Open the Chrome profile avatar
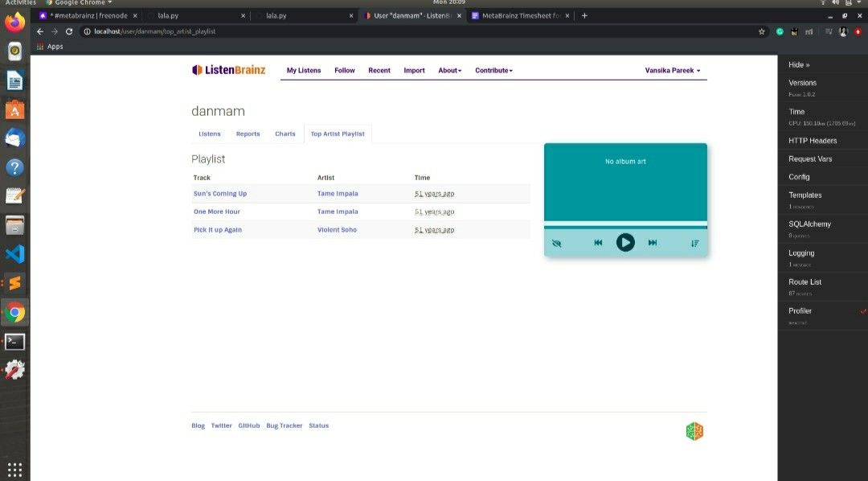The height and width of the screenshot is (481, 868). click(843, 31)
